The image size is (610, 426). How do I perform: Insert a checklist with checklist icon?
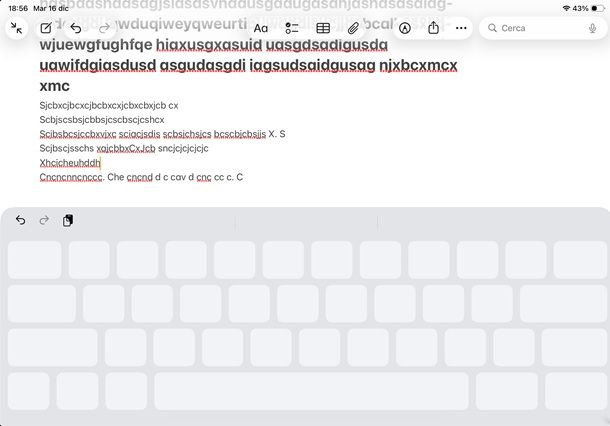coord(292,28)
